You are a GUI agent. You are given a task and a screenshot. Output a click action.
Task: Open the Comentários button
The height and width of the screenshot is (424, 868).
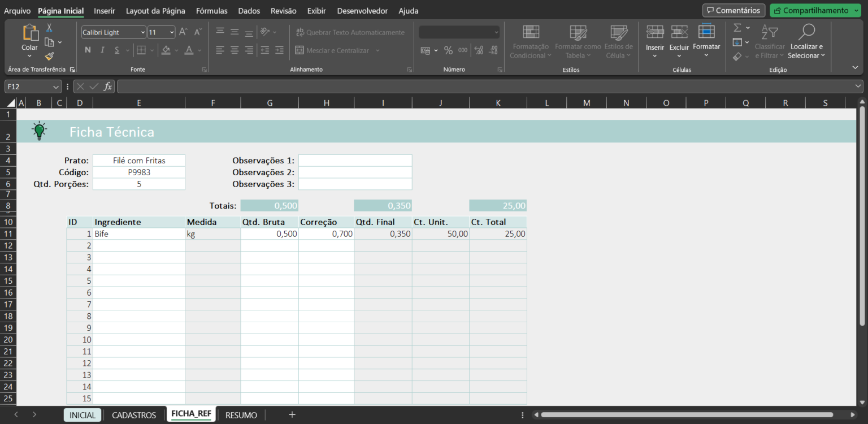pos(734,10)
